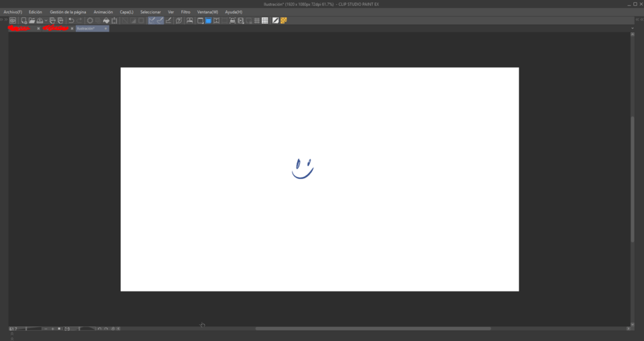Image resolution: width=644 pixels, height=341 pixels.
Task: Close the Ilustración* tab
Action: coord(105,28)
